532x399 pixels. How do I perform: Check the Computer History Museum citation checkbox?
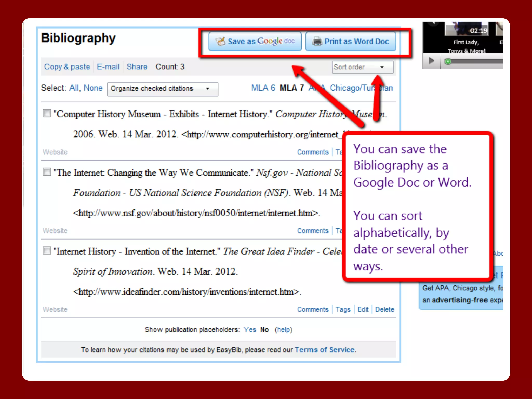click(x=47, y=113)
